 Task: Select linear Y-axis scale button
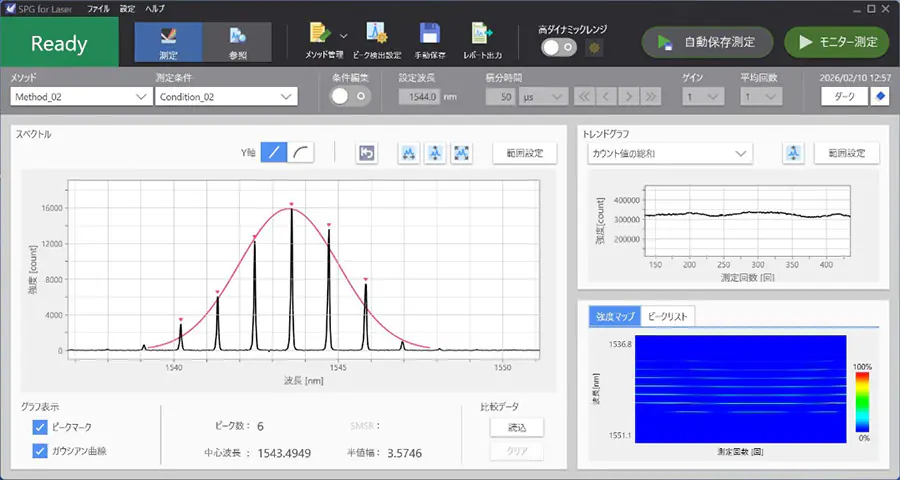(x=274, y=153)
